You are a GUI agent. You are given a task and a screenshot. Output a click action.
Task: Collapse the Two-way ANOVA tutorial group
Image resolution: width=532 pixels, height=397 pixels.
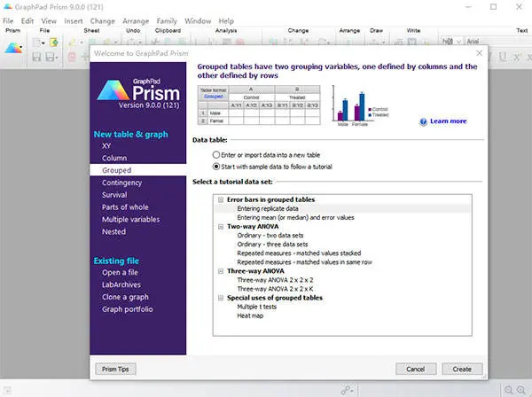[219, 226]
